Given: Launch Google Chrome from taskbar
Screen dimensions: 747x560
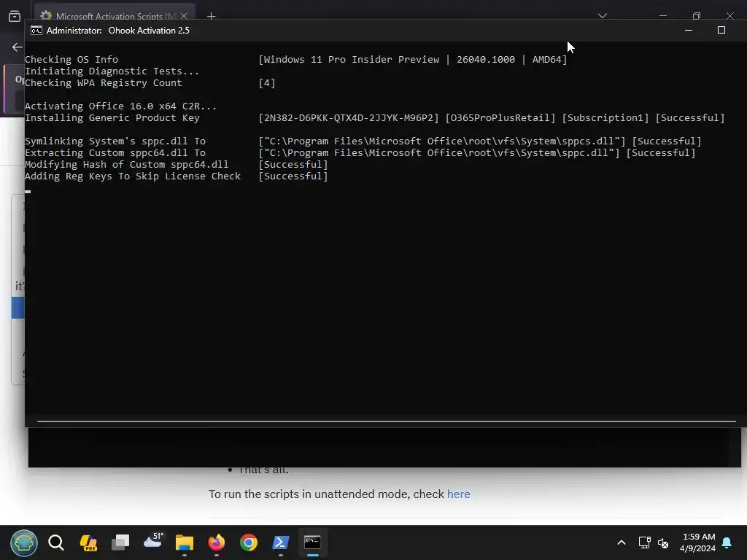Looking at the screenshot, I should click(x=248, y=542).
